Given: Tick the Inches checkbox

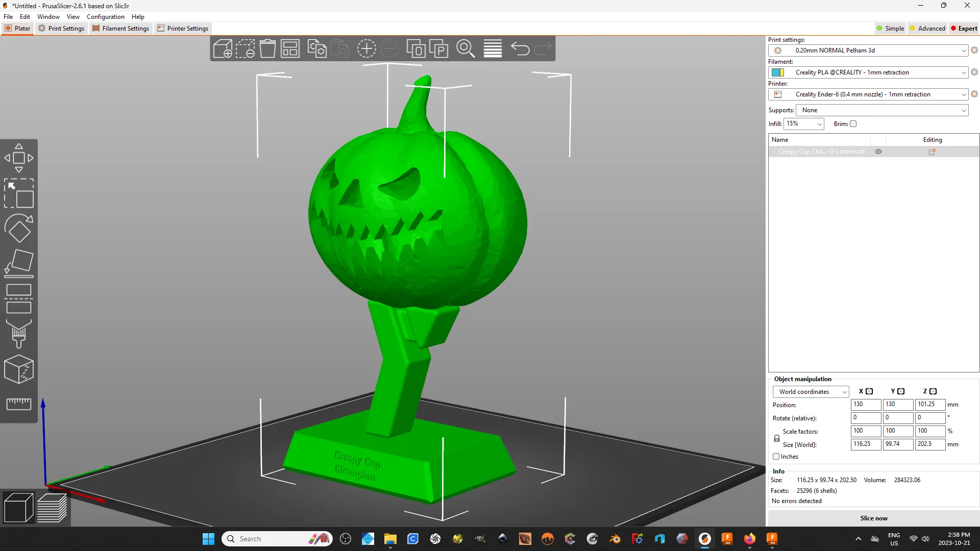Looking at the screenshot, I should [x=776, y=457].
